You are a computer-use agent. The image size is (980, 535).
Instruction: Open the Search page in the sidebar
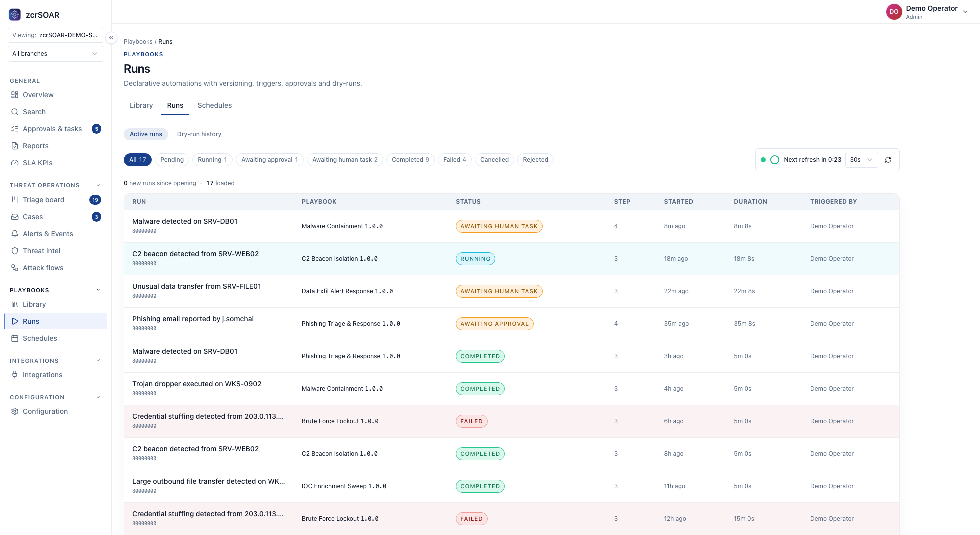(x=55, y=112)
